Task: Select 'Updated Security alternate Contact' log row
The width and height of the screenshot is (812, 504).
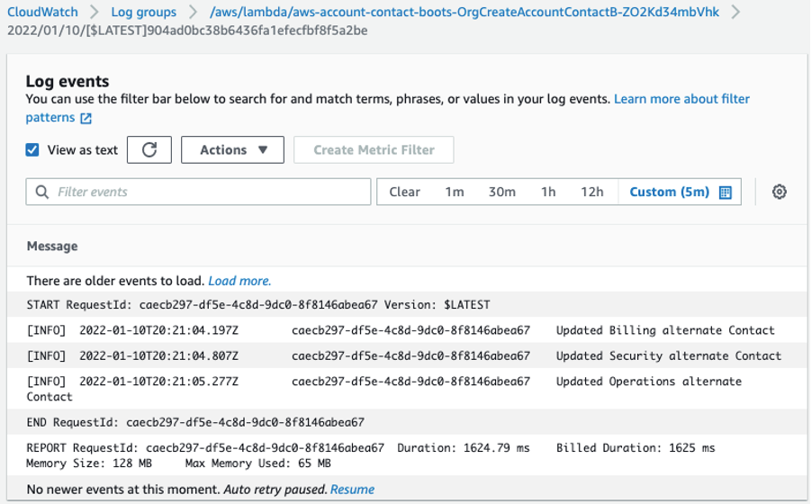Action: (x=407, y=355)
